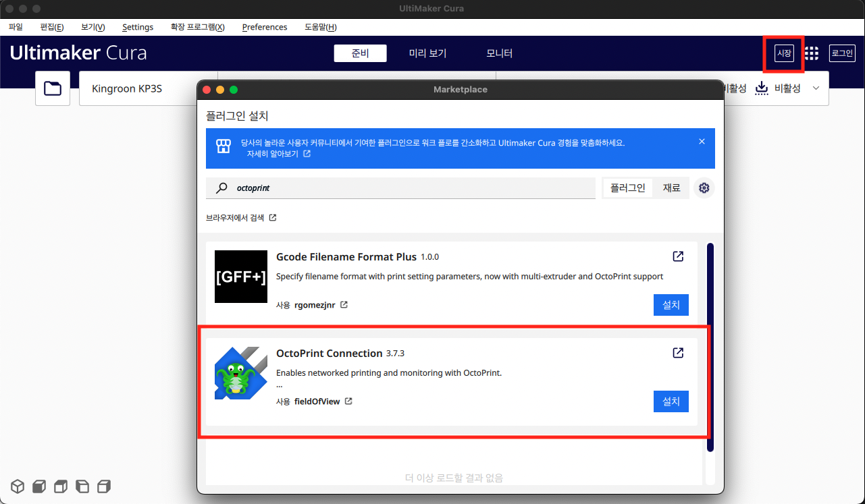Click the 더 이상 로드할 결과 없음 text

pyautogui.click(x=454, y=478)
